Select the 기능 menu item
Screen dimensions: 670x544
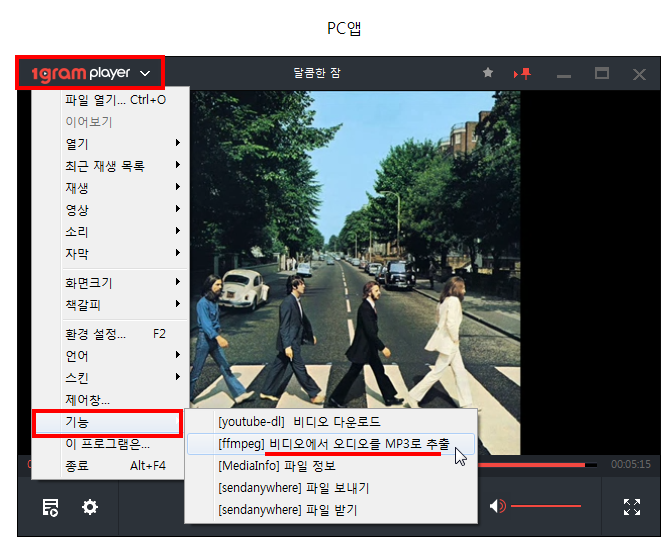point(107,423)
